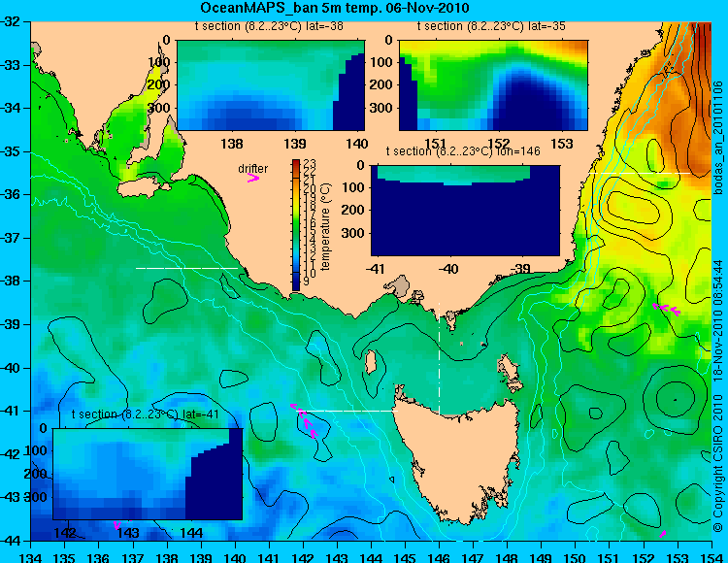Click section title 't section (8.2..23°C) lat=-38'
Image resolution: width=728 pixels, height=563 pixels.
click(x=269, y=26)
